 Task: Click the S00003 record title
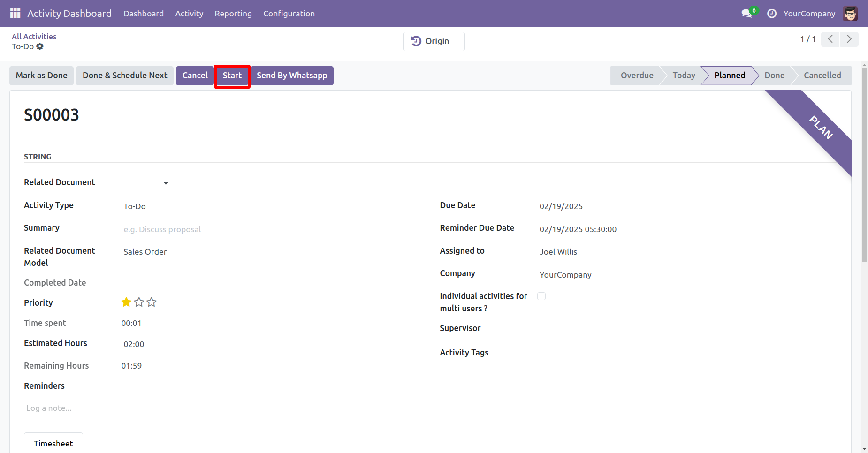point(52,115)
